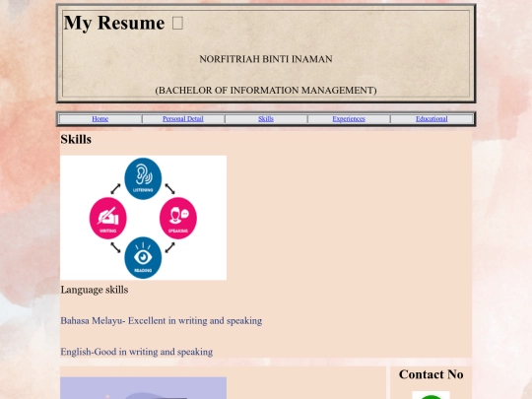The image size is (532, 399).
Task: Click the Contact No heading
Action: point(431,374)
